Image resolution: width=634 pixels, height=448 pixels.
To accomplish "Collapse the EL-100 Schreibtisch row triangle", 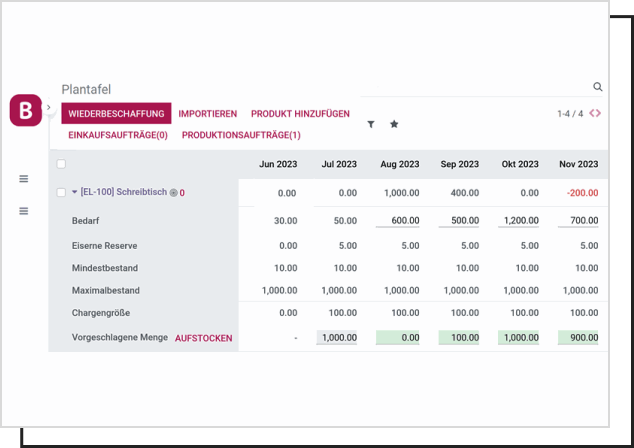I will click(x=74, y=193).
